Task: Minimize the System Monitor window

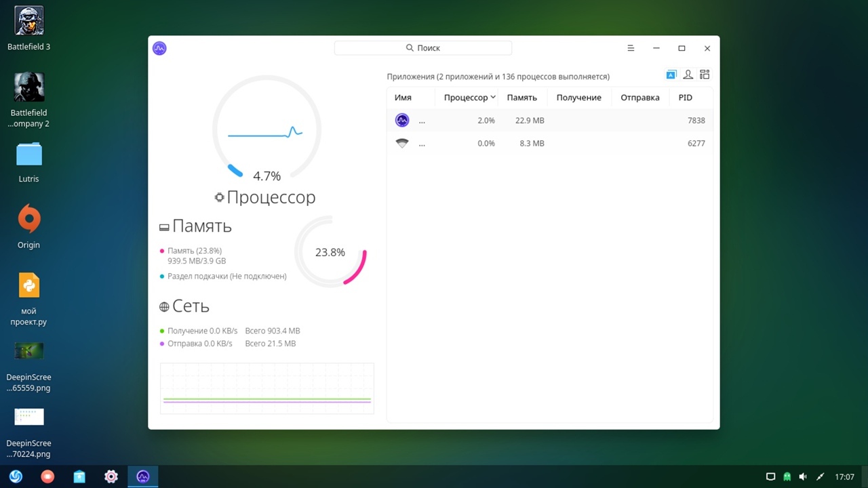Action: 656,48
